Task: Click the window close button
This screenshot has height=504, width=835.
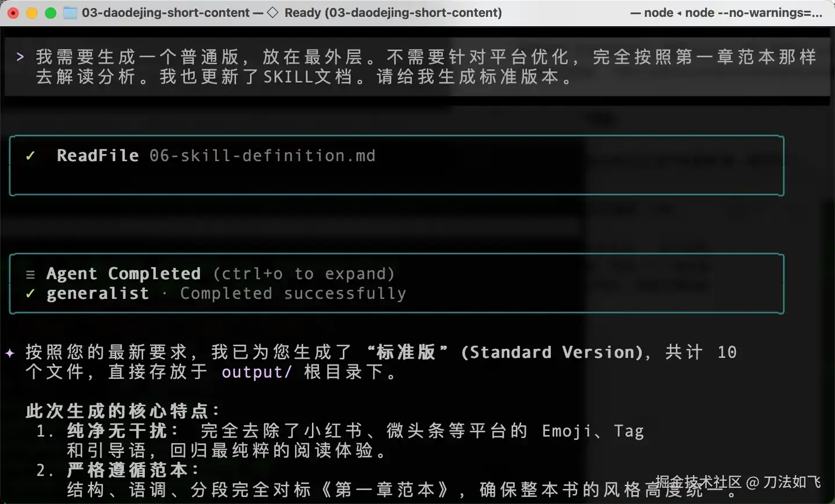Action: point(13,13)
